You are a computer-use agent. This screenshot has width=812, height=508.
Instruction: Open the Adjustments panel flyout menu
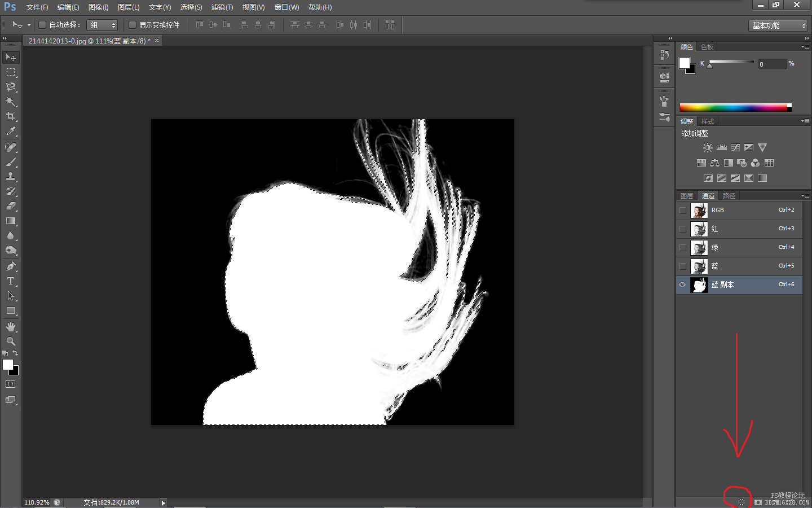805,121
